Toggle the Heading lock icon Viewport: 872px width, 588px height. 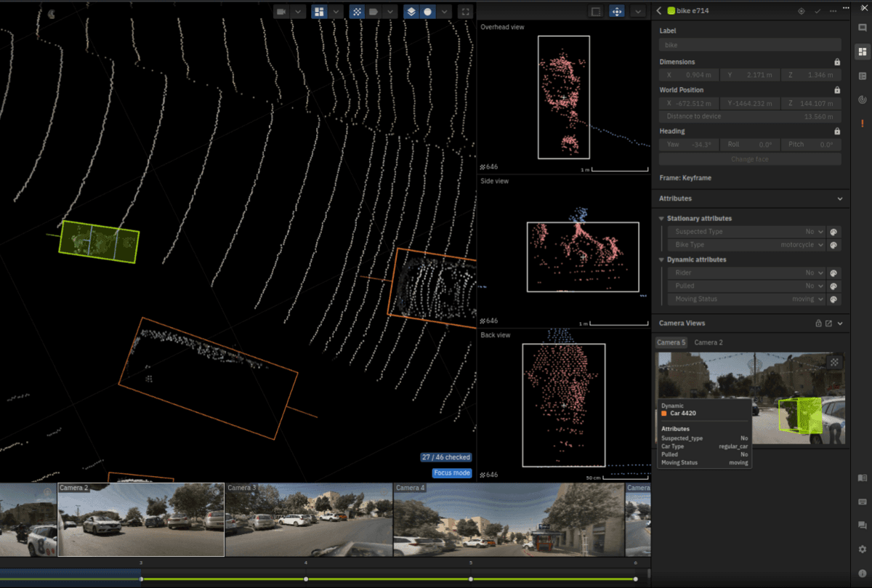pos(837,132)
